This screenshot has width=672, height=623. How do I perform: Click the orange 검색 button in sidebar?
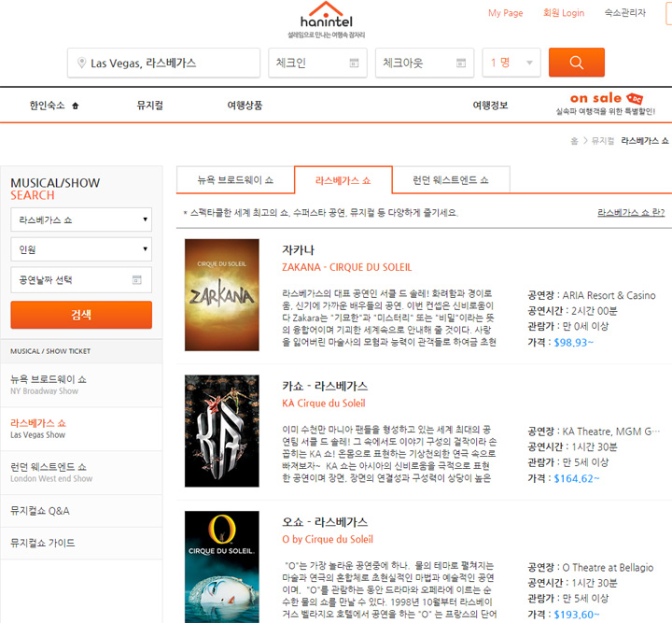click(81, 315)
